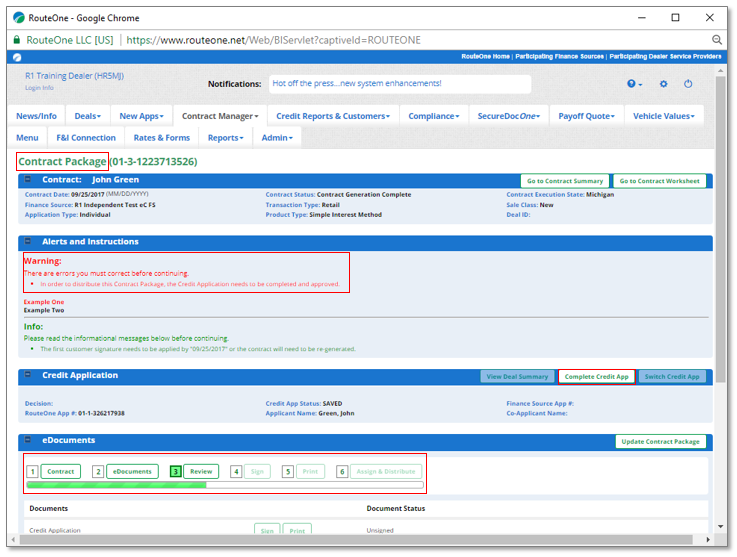
Task: Select step 1 Contract button
Action: 61,471
